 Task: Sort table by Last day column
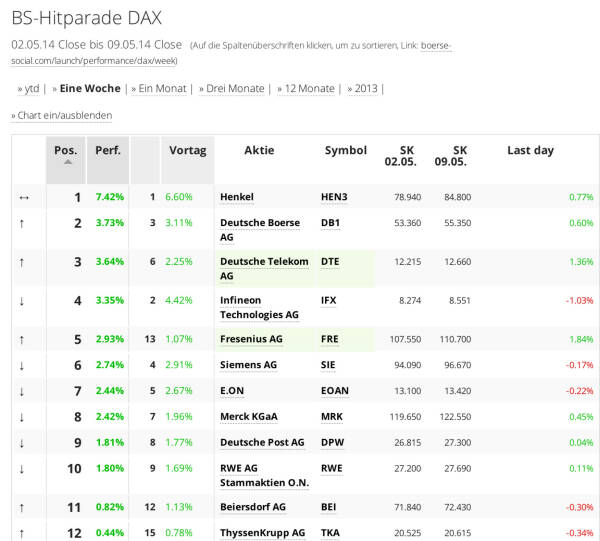[x=530, y=150]
